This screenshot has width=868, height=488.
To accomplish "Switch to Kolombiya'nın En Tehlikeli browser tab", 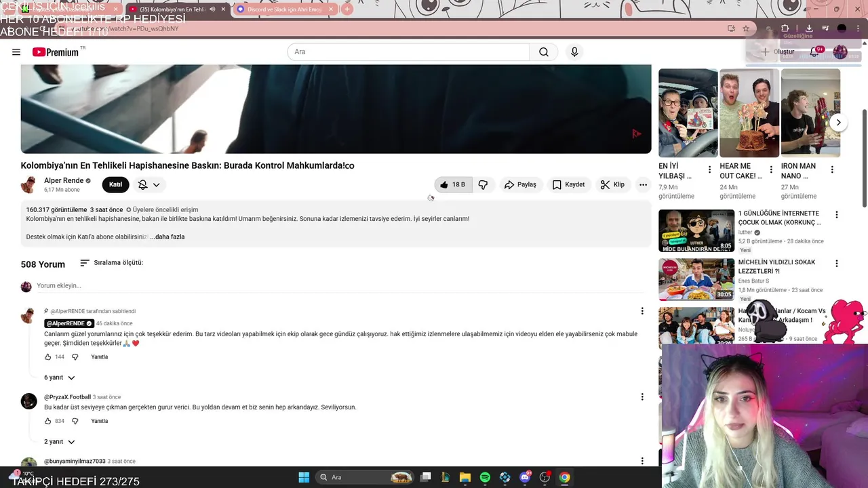I will 174,9.
